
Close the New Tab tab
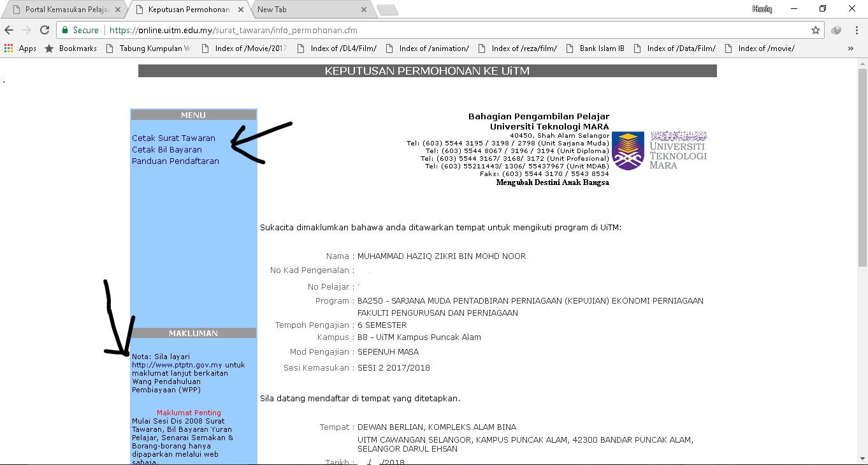click(364, 10)
